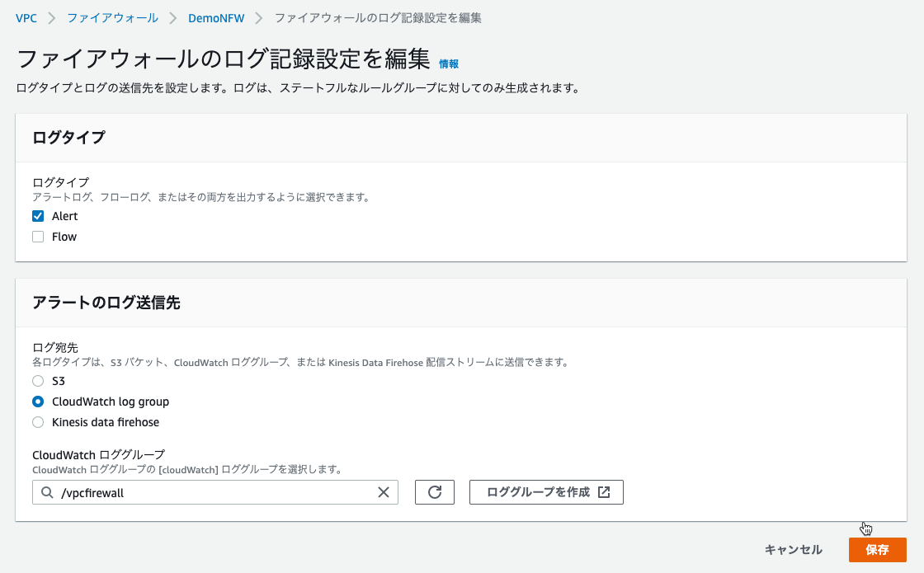Click external link icon on create log group

coord(604,492)
